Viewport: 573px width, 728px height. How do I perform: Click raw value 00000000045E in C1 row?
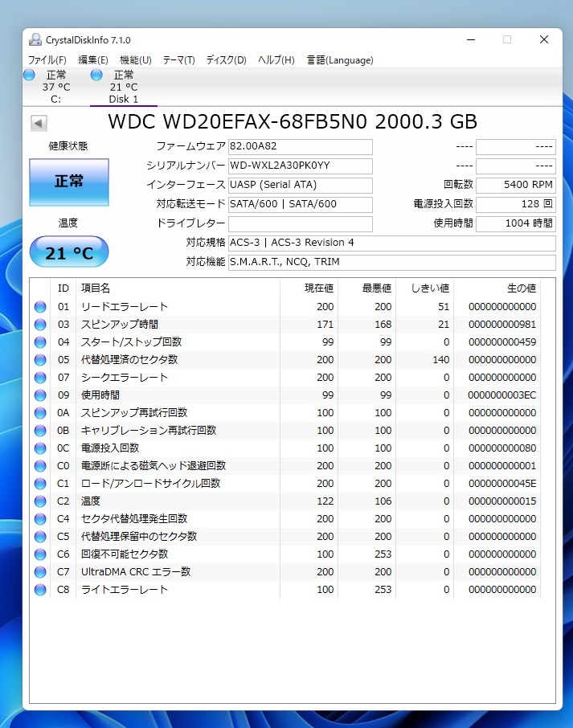[x=502, y=483]
